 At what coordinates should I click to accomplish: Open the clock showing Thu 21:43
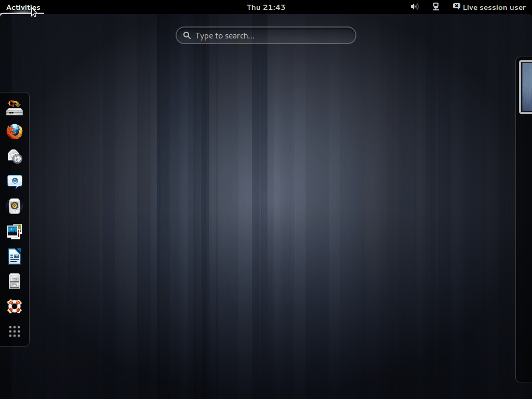[x=266, y=7]
